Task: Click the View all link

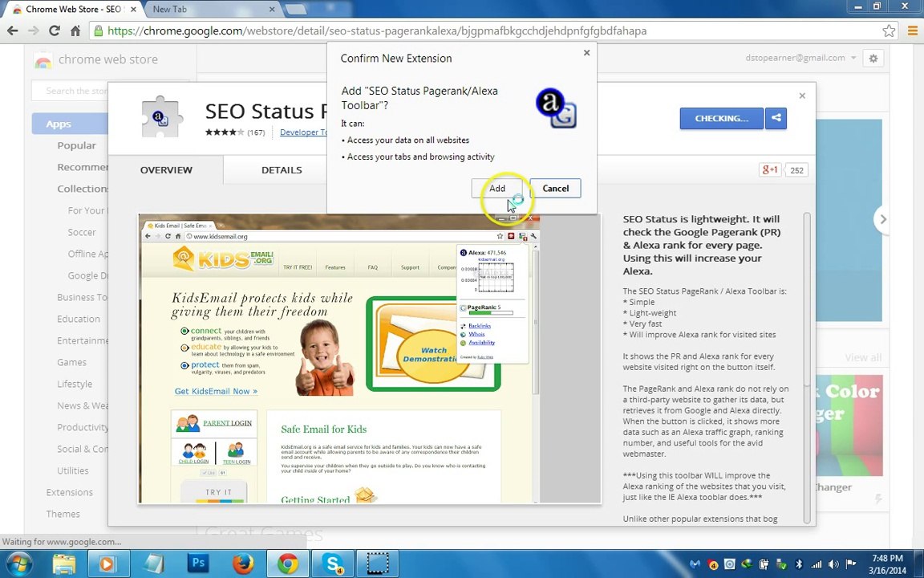Action: [863, 357]
